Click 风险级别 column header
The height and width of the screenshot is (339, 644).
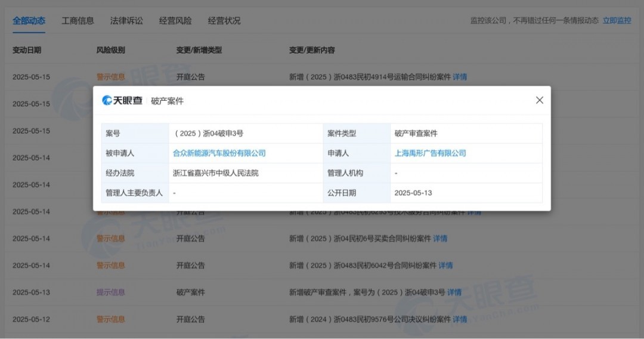[x=110, y=50]
